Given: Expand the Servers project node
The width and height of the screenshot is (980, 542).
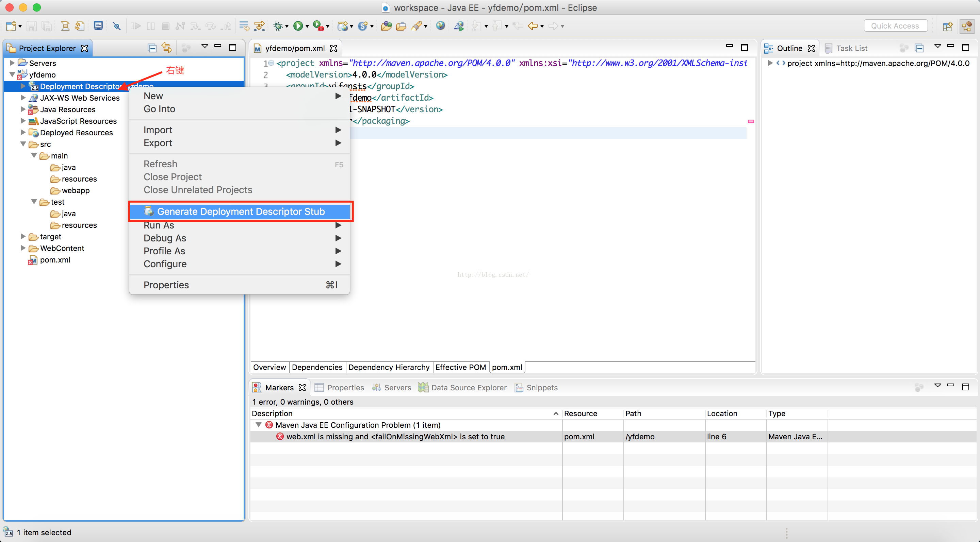Looking at the screenshot, I should pyautogui.click(x=12, y=63).
